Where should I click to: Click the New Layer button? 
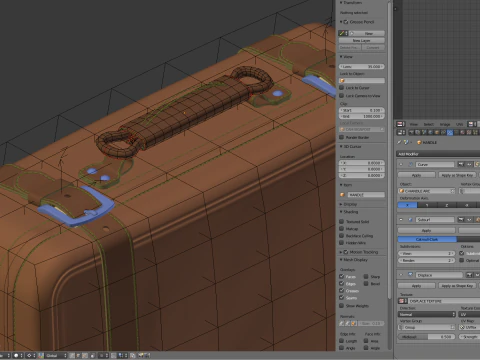click(x=362, y=40)
